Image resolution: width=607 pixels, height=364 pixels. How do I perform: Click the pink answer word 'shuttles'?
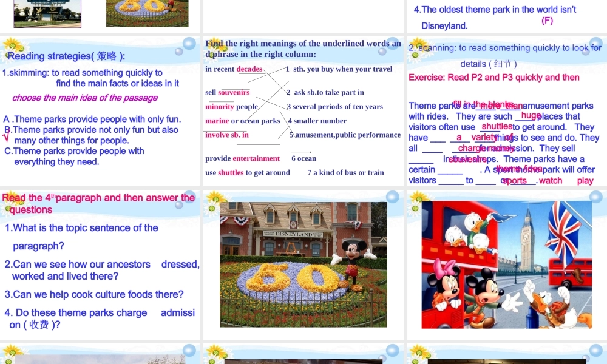pos(497,126)
